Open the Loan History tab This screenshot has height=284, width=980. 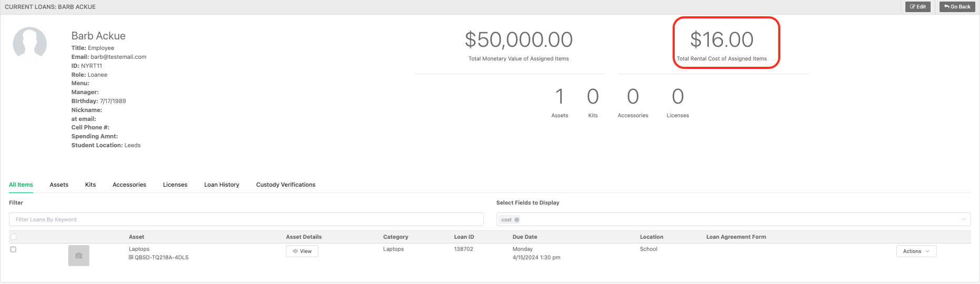(x=222, y=185)
